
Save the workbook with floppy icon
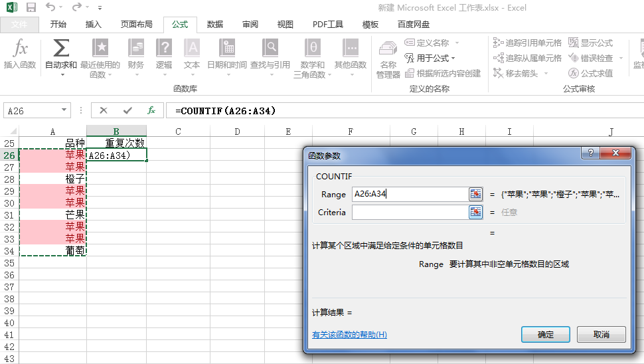tap(31, 7)
